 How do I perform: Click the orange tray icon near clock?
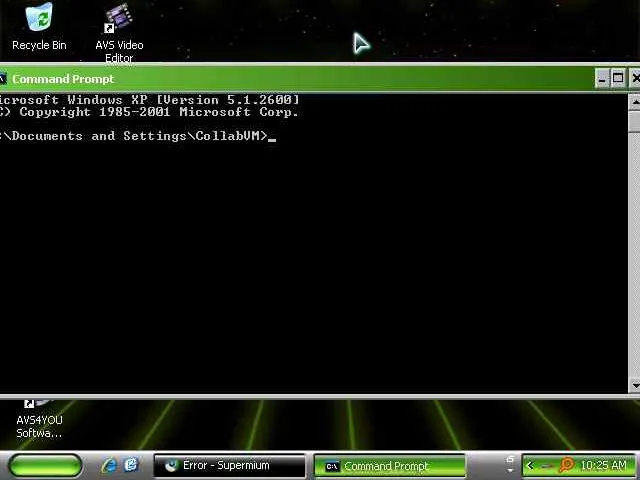567,465
